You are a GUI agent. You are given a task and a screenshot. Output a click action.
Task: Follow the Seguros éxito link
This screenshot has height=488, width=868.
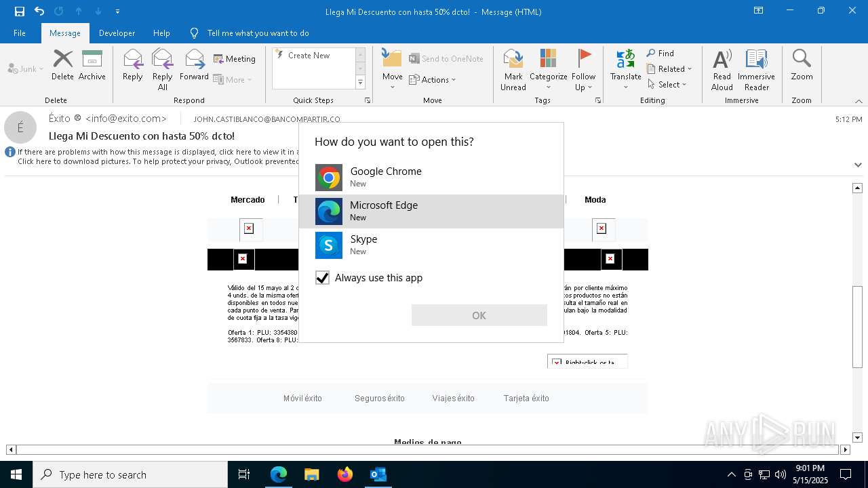(x=380, y=399)
